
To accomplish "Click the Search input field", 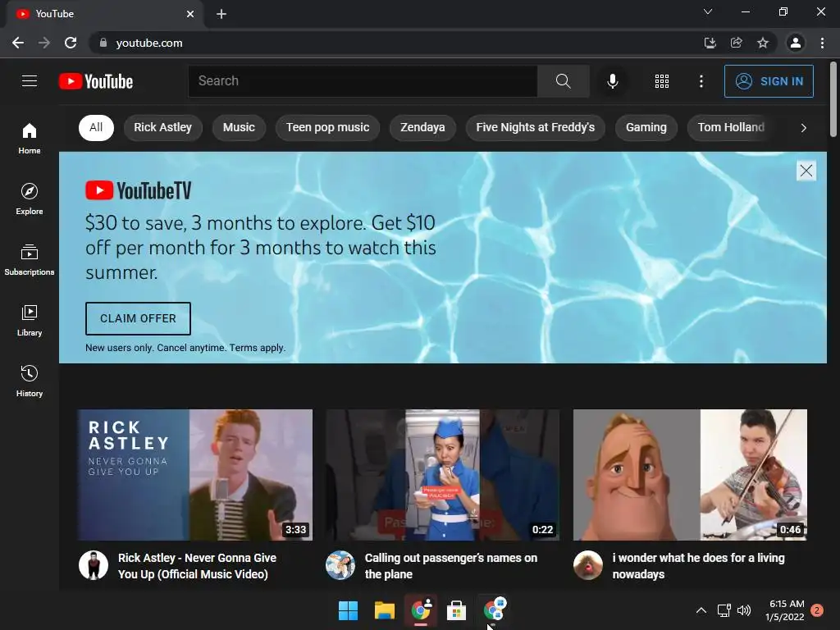I will (363, 81).
